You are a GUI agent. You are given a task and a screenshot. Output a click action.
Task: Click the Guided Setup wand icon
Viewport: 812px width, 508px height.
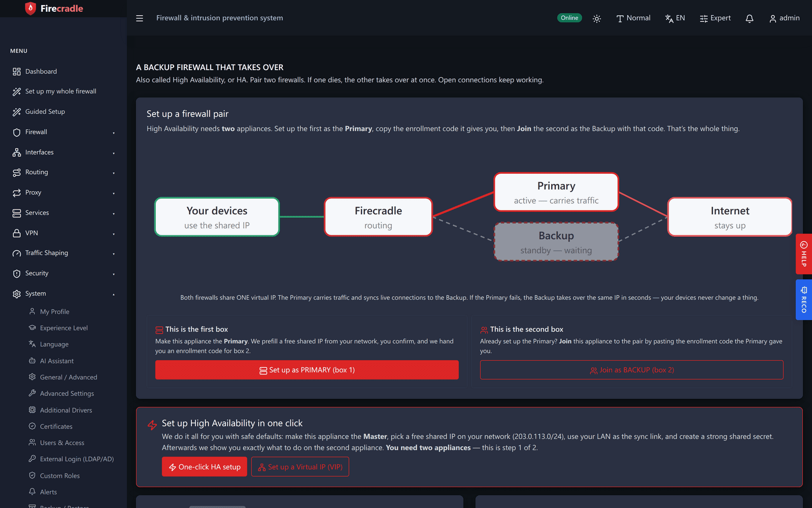tap(17, 112)
